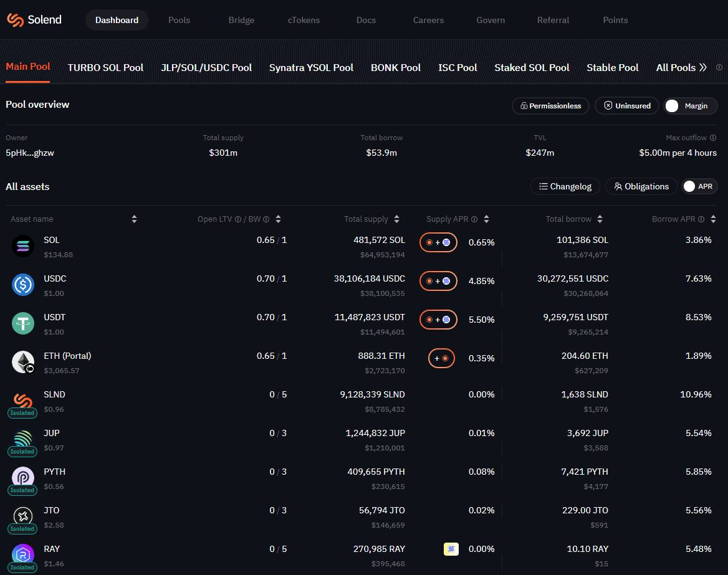Sort by Borrow APR column
This screenshot has width=728, height=575.
(x=713, y=219)
